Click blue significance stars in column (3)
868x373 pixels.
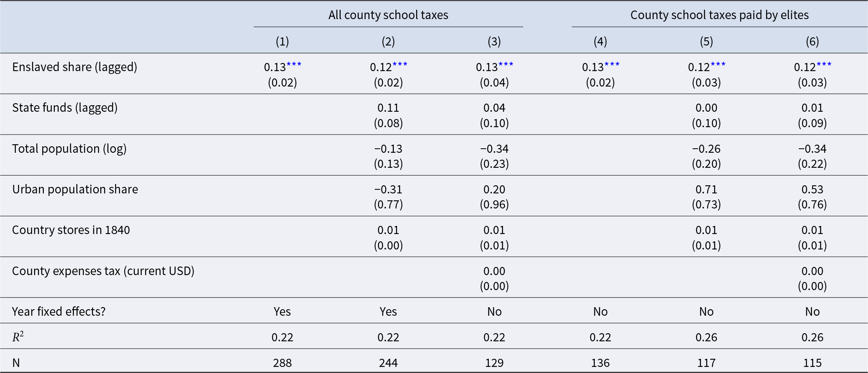(506, 64)
